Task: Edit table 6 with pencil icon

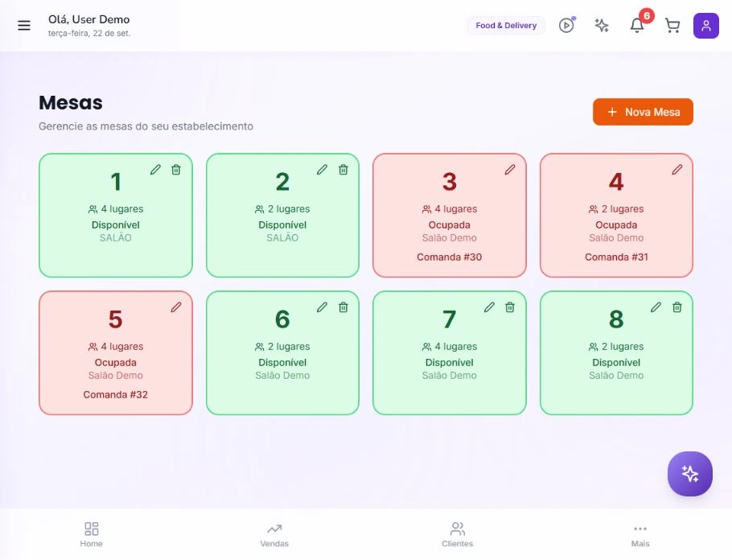Action: (322, 307)
